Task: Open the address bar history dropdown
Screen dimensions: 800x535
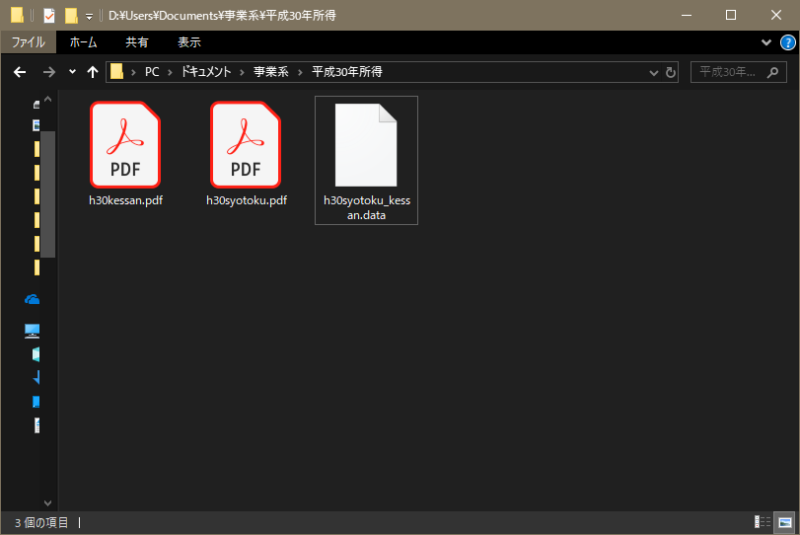Action: [654, 72]
